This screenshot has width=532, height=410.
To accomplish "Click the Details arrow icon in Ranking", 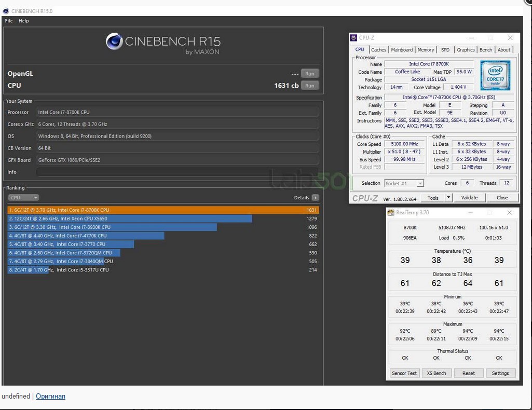I will (316, 198).
